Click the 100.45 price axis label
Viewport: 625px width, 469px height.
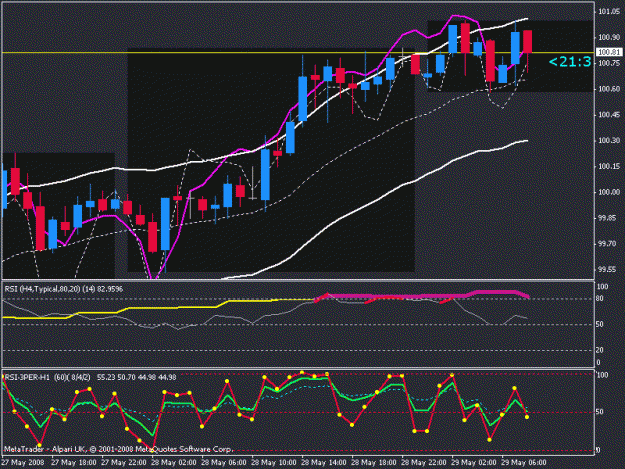[609, 115]
